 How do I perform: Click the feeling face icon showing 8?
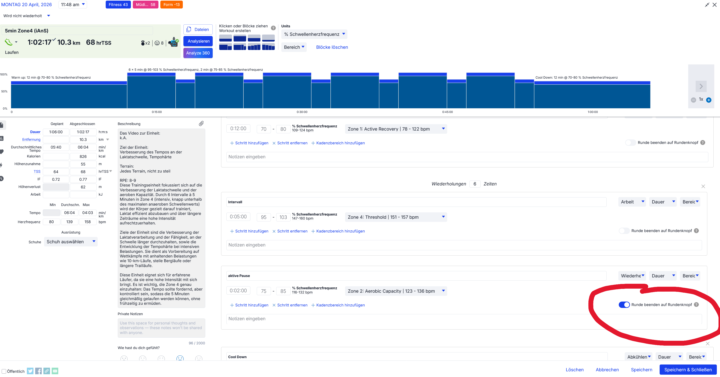pos(159,43)
